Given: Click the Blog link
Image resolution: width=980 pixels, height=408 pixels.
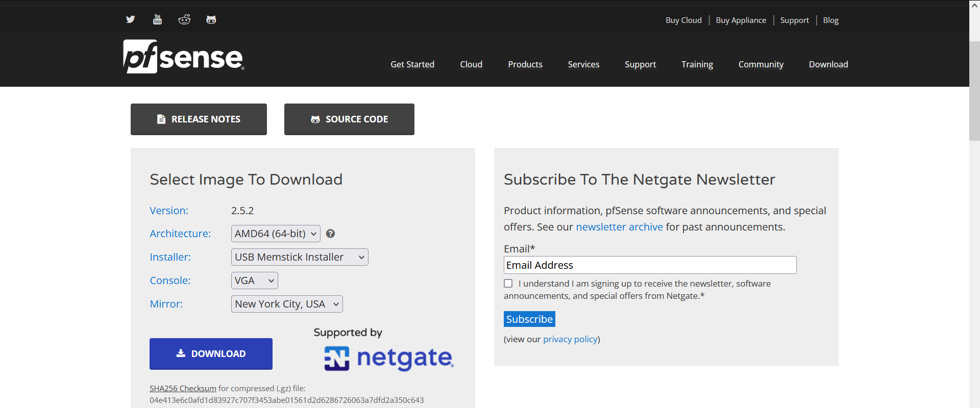Looking at the screenshot, I should point(830,20).
